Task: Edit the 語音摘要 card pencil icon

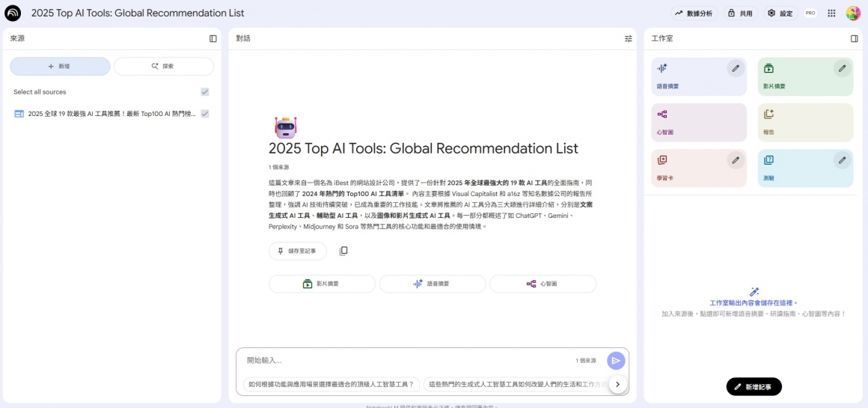Action: pyautogui.click(x=736, y=69)
